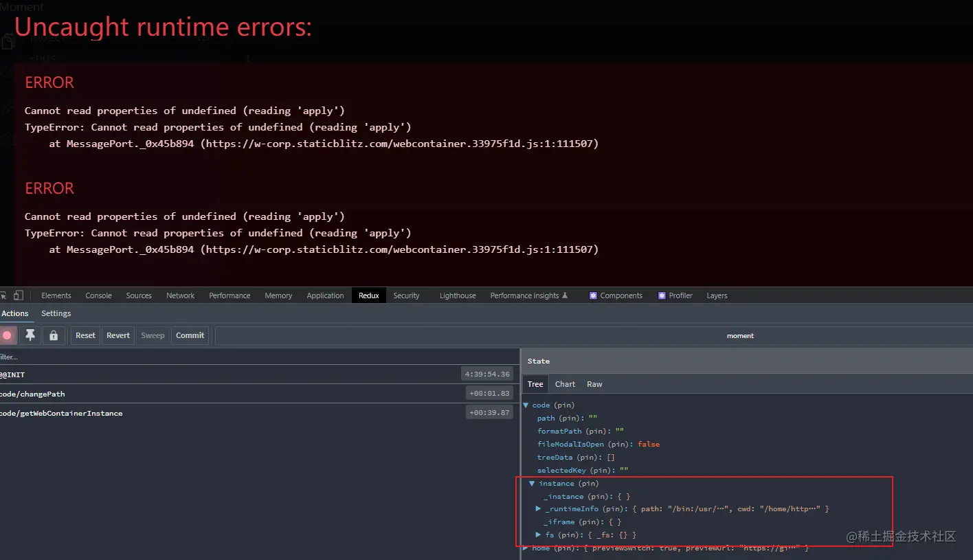Click the treeData (pin) property

(566, 458)
